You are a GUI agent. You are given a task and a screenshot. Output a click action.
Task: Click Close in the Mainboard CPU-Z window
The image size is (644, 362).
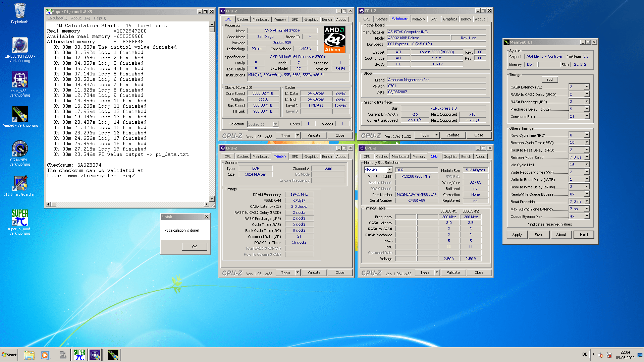479,135
